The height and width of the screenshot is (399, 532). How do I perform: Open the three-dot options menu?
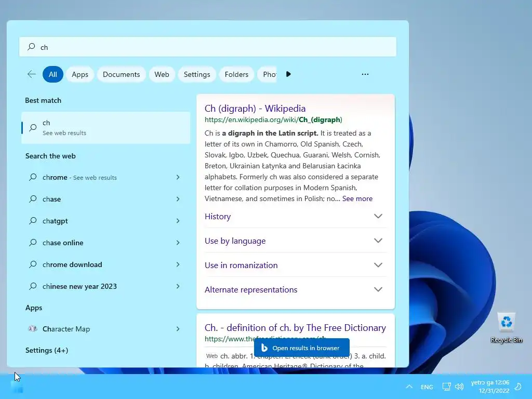tap(365, 74)
